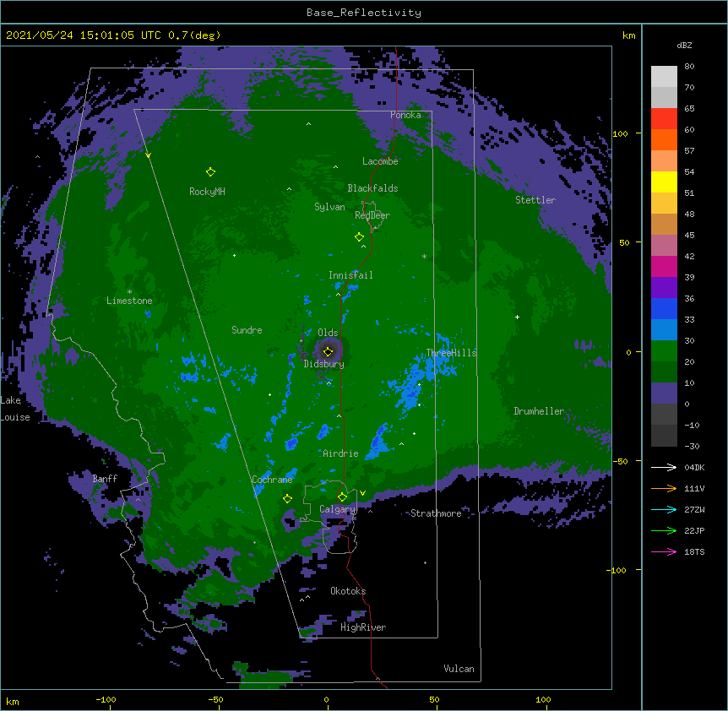Click the white 04DK arrow legend icon
This screenshot has width=728, height=711.
pyautogui.click(x=664, y=467)
